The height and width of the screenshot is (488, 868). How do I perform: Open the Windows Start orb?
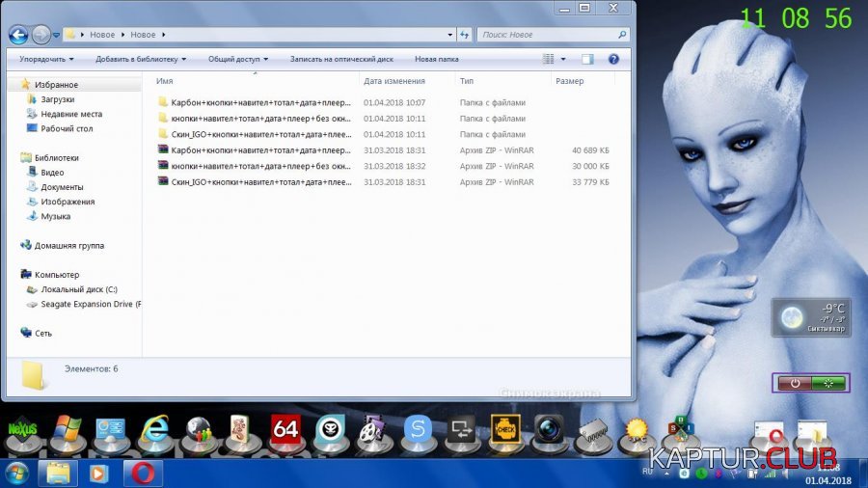16,474
